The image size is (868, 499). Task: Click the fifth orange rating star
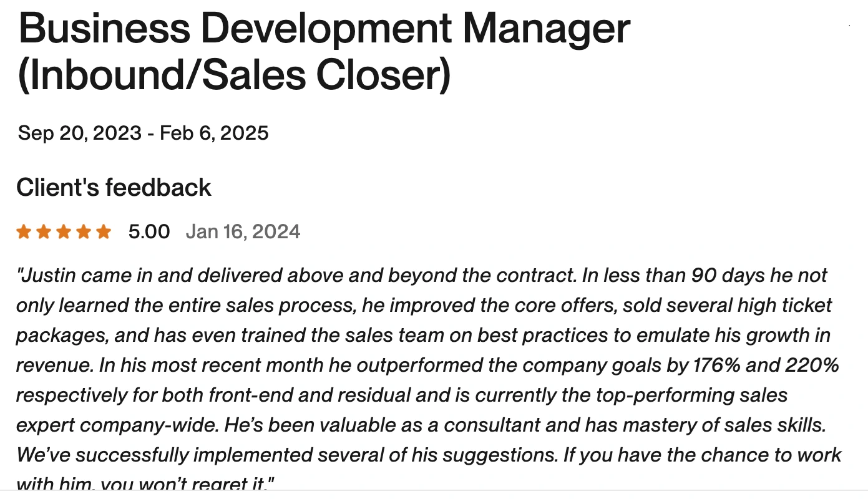pos(104,232)
